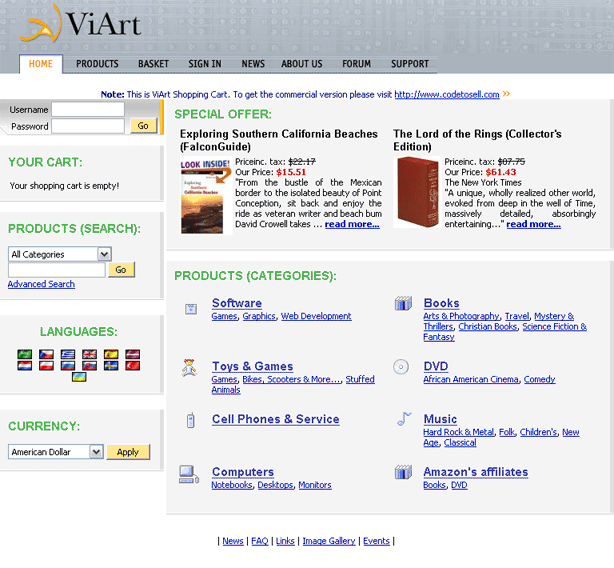614x568 pixels.
Task: Open the ABOUT US tab
Action: pos(302,64)
